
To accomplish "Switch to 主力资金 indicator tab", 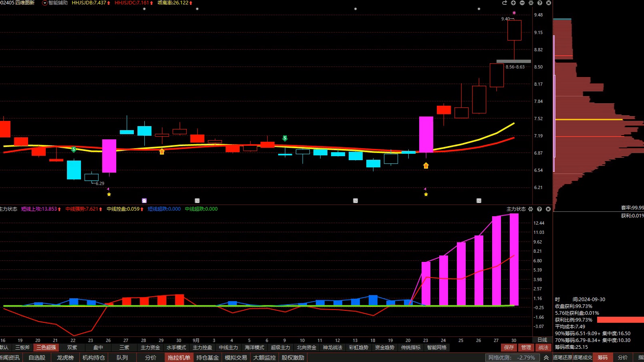I will tap(150, 348).
